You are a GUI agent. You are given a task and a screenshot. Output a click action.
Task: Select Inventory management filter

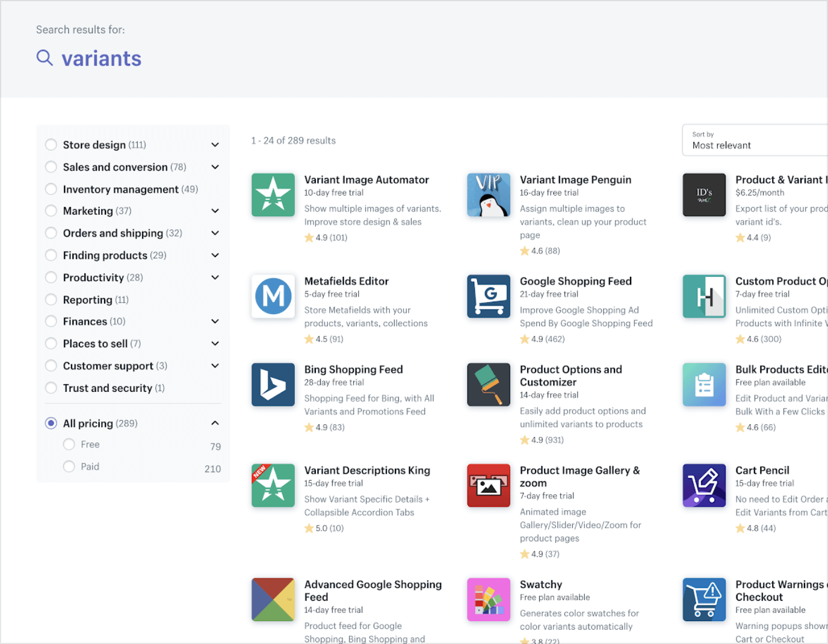pos(51,189)
